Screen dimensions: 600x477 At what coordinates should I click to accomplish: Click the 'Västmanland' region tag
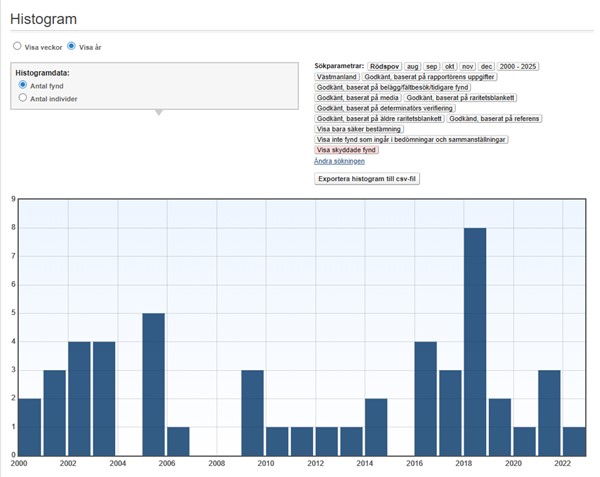[337, 77]
